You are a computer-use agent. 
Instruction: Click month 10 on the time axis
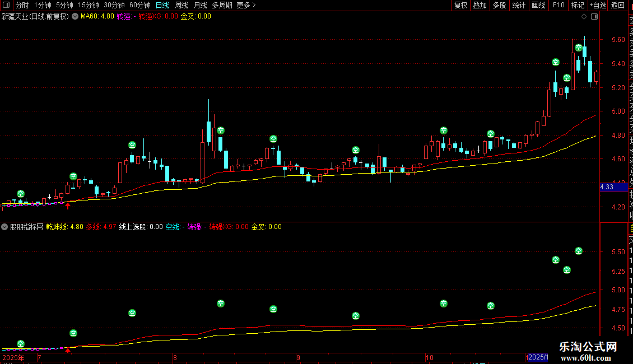pyautogui.click(x=429, y=357)
